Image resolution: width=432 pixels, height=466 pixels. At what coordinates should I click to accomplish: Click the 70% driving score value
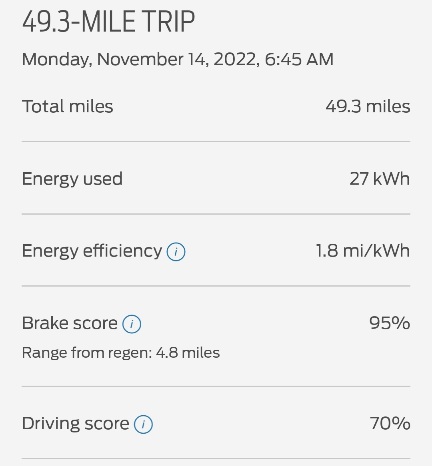(390, 424)
